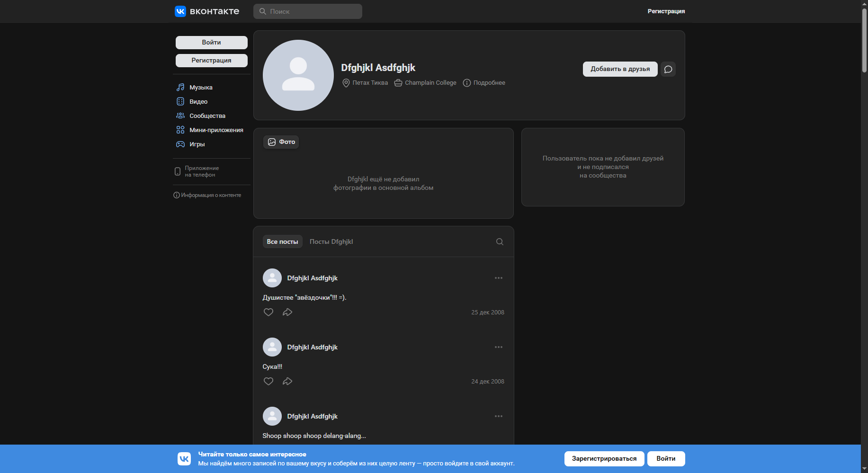Open the Фото tab

coord(281,142)
